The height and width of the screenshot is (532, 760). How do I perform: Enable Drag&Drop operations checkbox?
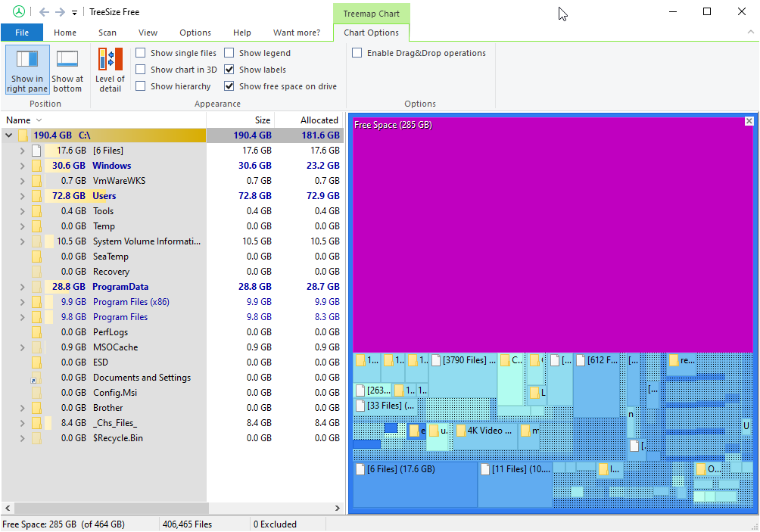pos(357,53)
